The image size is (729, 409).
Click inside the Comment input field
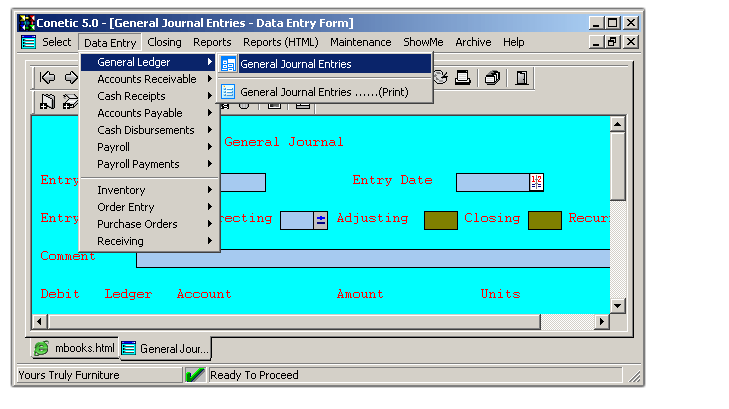point(372,258)
